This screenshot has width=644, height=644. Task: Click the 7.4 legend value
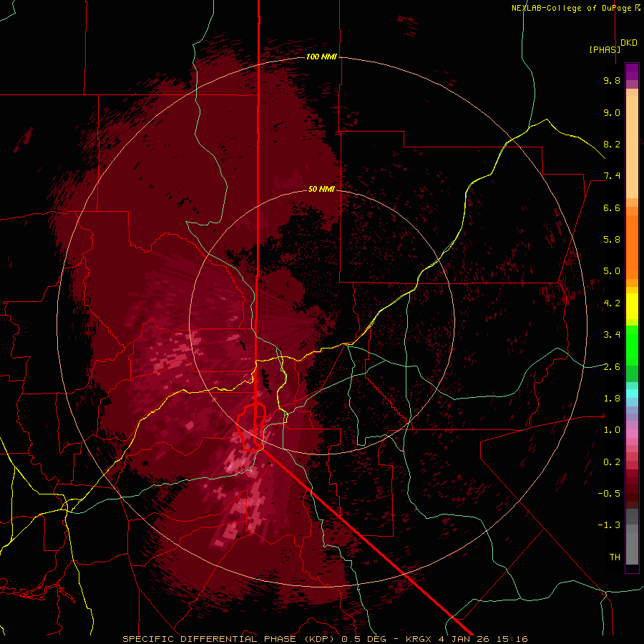(x=612, y=176)
